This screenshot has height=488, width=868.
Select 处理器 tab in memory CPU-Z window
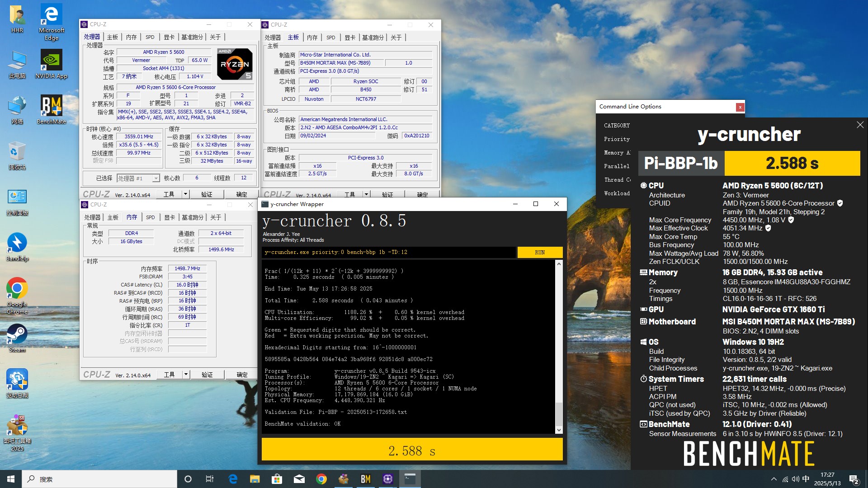pyautogui.click(x=92, y=217)
